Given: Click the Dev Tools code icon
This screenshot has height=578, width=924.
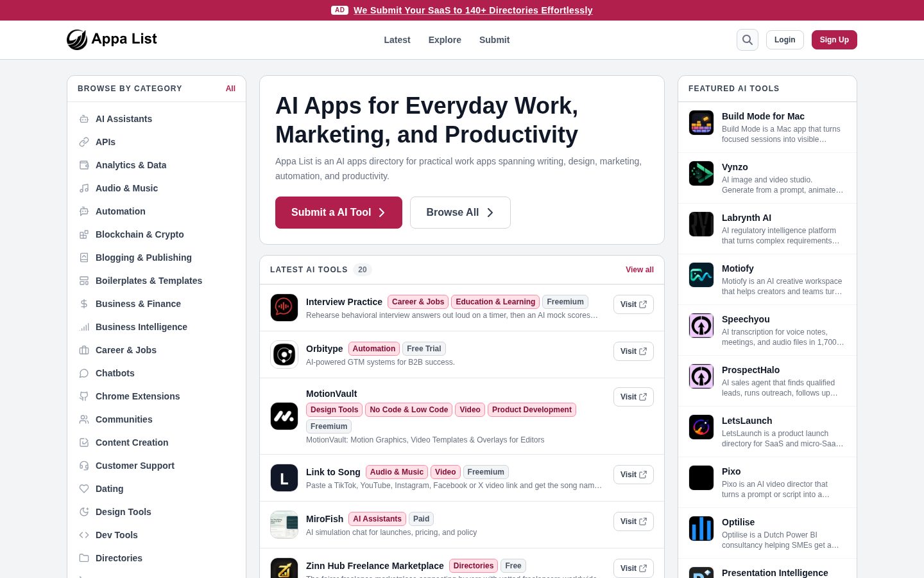Looking at the screenshot, I should tap(84, 535).
